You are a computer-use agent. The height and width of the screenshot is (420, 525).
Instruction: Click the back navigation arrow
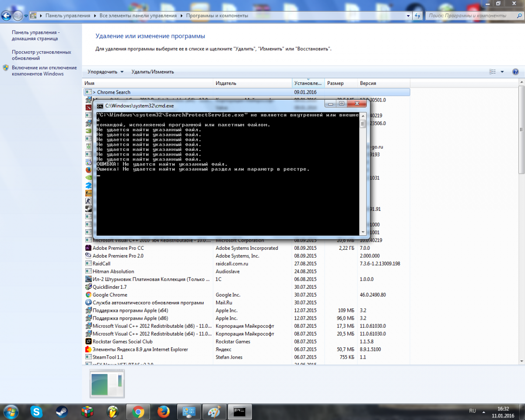(6, 16)
